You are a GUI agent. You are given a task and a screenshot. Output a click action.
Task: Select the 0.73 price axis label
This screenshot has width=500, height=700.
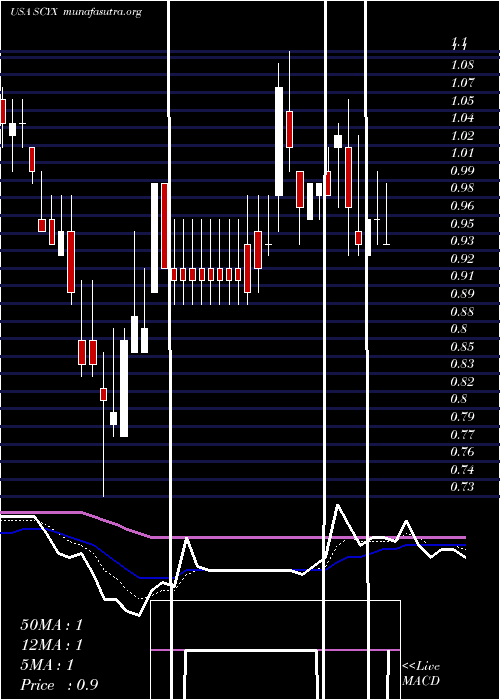tap(462, 488)
